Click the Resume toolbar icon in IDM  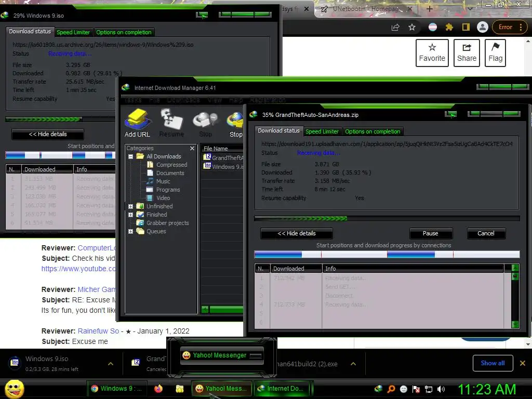[x=171, y=123]
